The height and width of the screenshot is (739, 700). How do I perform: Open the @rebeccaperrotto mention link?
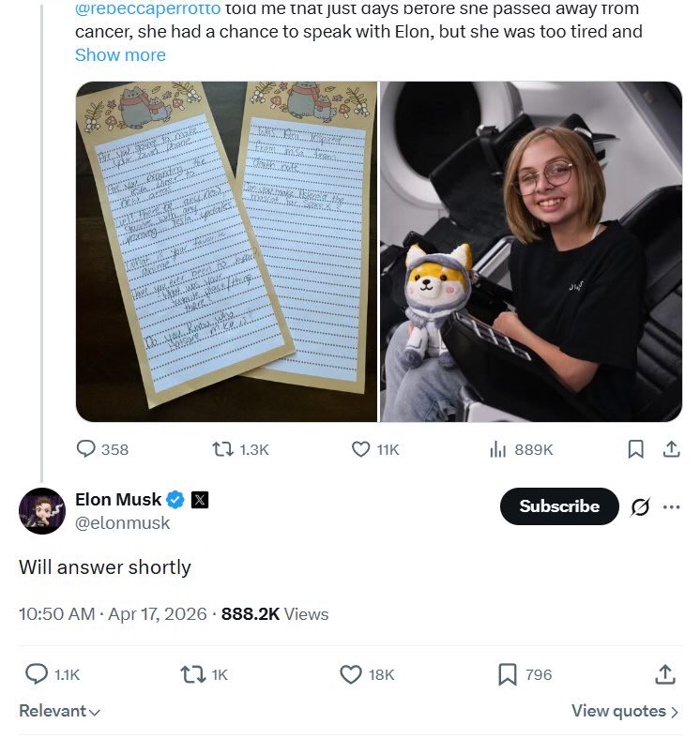(x=147, y=9)
